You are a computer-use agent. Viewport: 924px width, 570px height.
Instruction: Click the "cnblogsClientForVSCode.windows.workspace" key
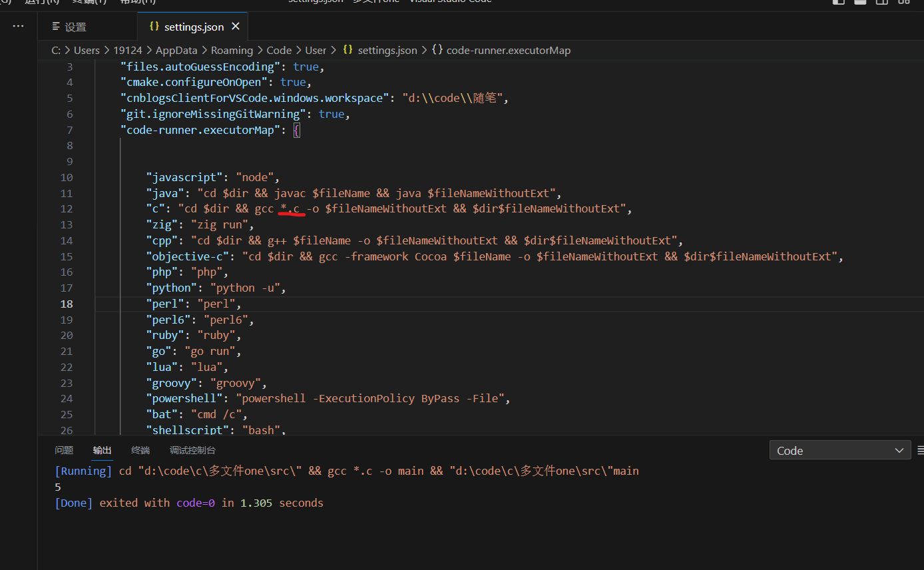click(255, 99)
